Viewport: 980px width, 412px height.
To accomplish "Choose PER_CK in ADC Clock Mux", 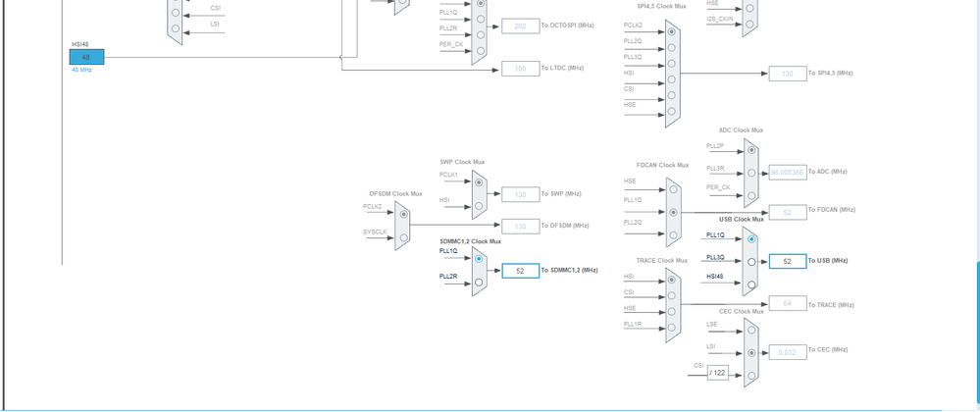I will 751,195.
